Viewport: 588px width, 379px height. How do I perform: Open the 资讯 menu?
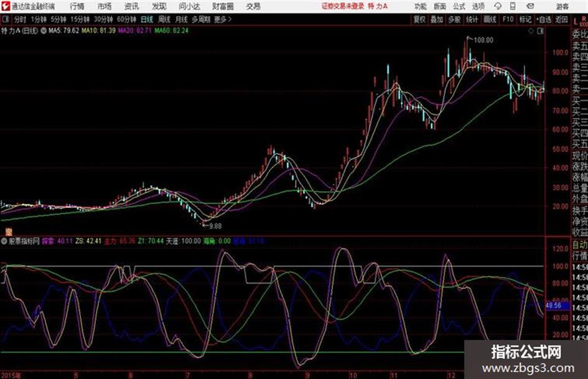(131, 6)
